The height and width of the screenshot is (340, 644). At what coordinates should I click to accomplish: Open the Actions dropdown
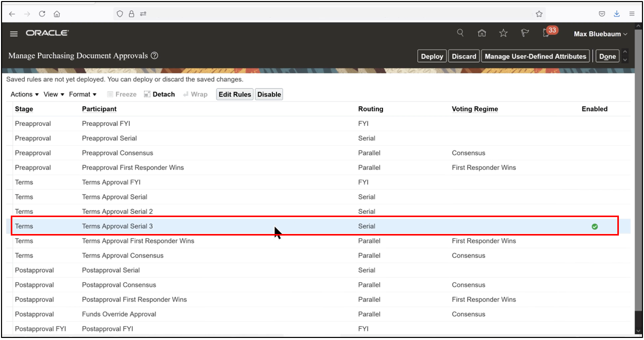24,94
